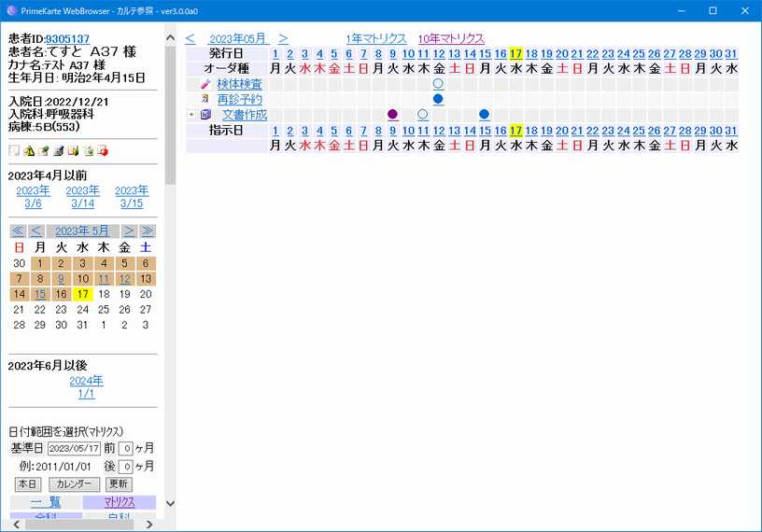Click the document with green arrow icon
Screen dimensions: 762x532
pos(88,151)
